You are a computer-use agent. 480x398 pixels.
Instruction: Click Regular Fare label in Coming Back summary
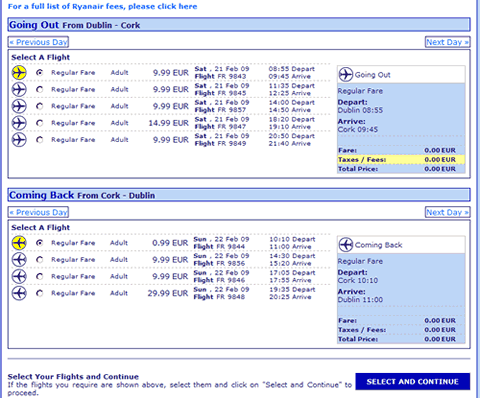360,261
